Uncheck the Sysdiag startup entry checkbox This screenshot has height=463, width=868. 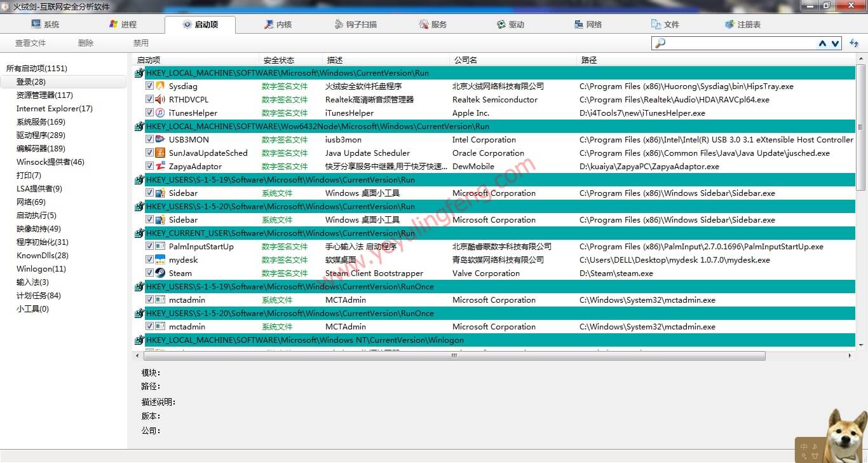pyautogui.click(x=149, y=86)
